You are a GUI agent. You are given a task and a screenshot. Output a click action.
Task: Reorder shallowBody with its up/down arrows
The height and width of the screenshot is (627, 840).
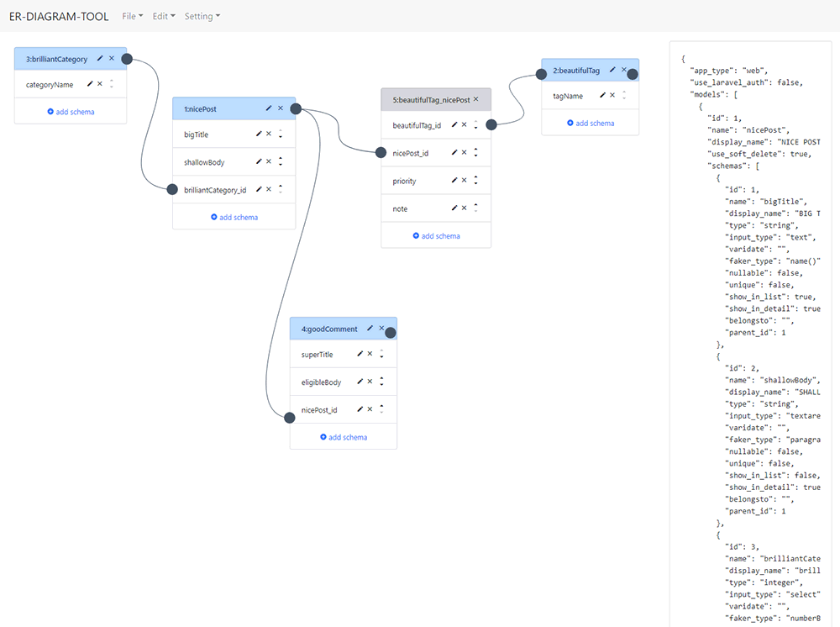(x=281, y=161)
